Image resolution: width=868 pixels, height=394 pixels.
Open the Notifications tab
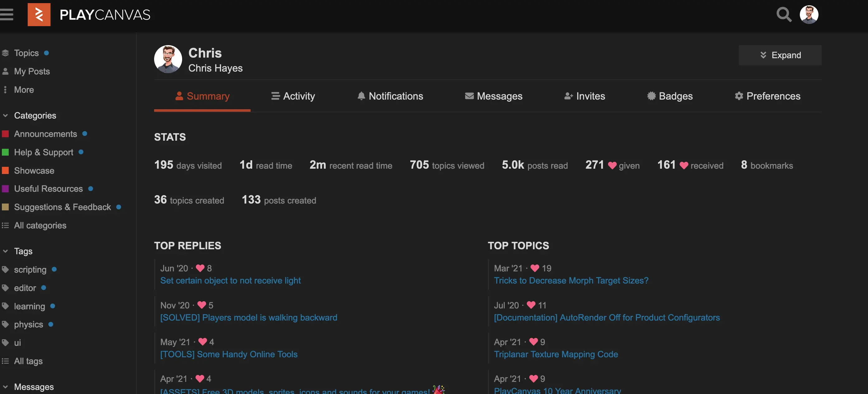click(x=390, y=96)
